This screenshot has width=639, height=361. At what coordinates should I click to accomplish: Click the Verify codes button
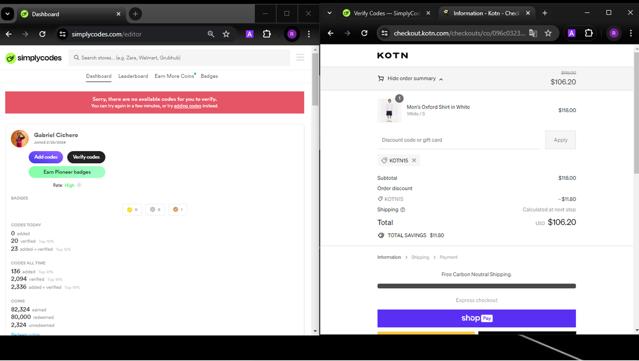coord(86,157)
